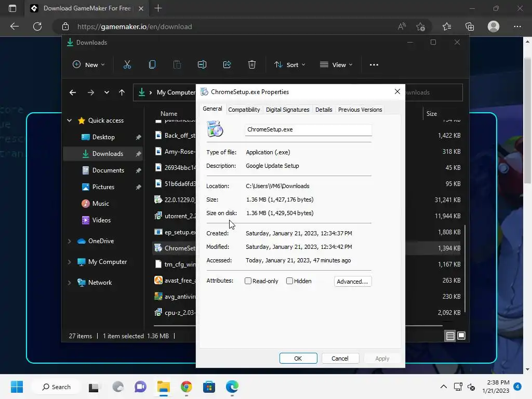This screenshot has width=532, height=399.
Task: Collapse the Quick access tree node
Action: pos(69,121)
